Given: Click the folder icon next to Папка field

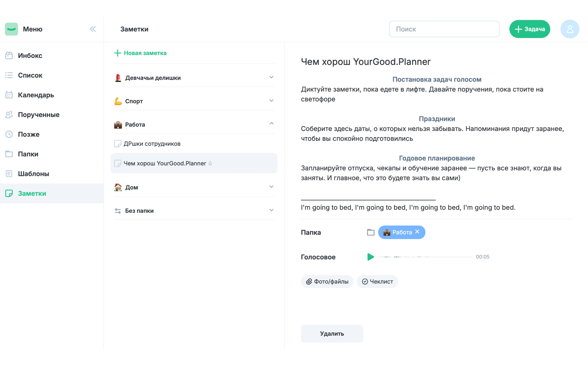Looking at the screenshot, I should (371, 232).
